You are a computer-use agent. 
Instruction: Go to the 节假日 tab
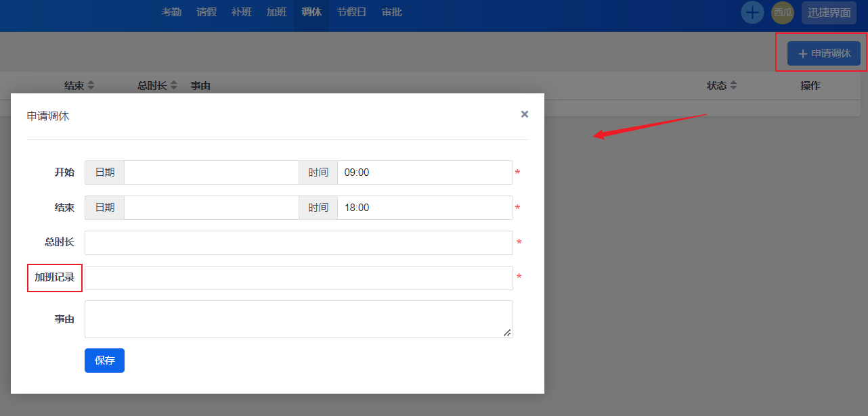(x=351, y=12)
